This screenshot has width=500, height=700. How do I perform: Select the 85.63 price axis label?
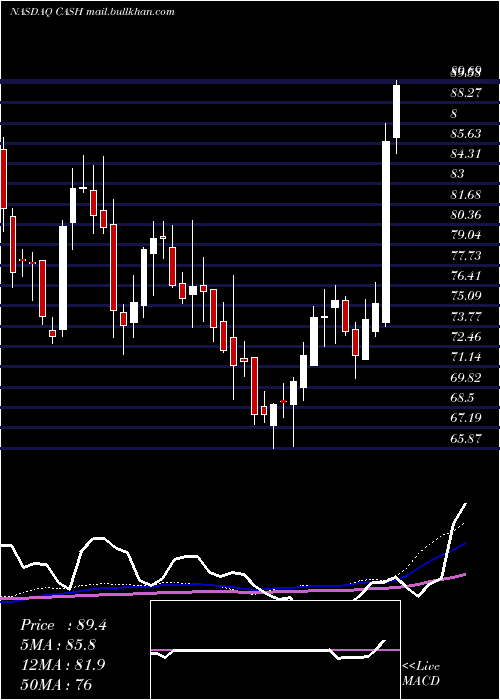467,133
